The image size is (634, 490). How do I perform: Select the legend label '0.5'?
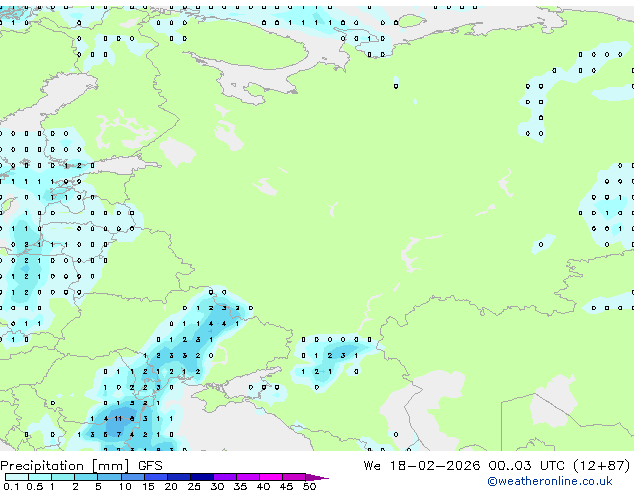pos(35,486)
